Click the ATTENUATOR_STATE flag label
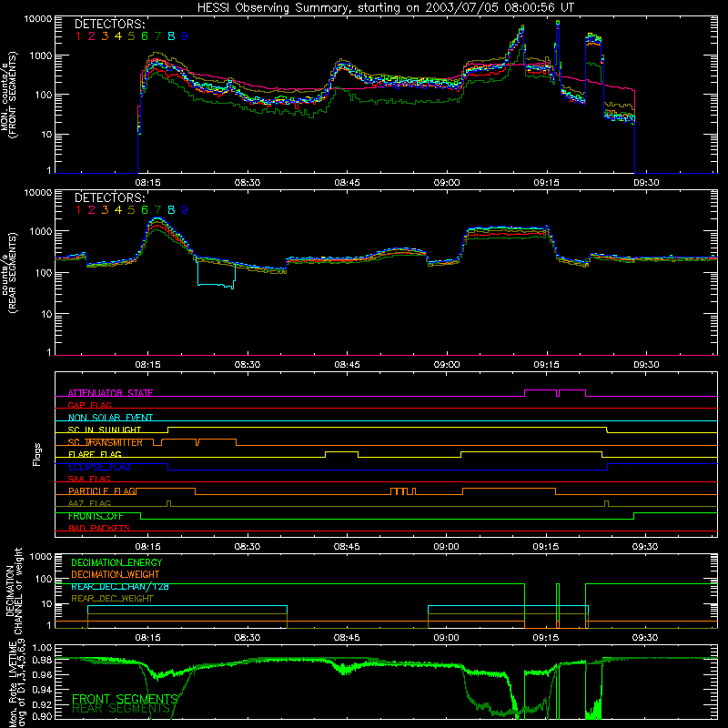Viewport: 728px width, 728px height. (x=110, y=393)
